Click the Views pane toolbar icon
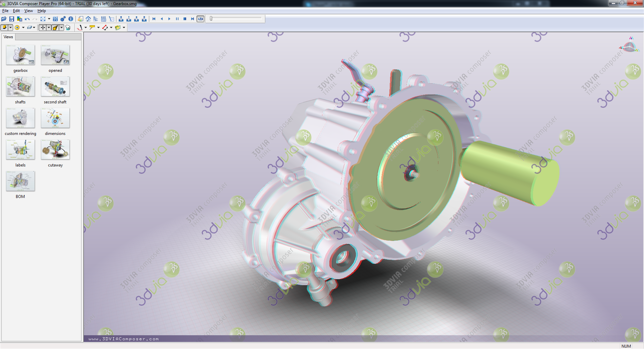Viewport: 644px width, 349px height. point(81,19)
